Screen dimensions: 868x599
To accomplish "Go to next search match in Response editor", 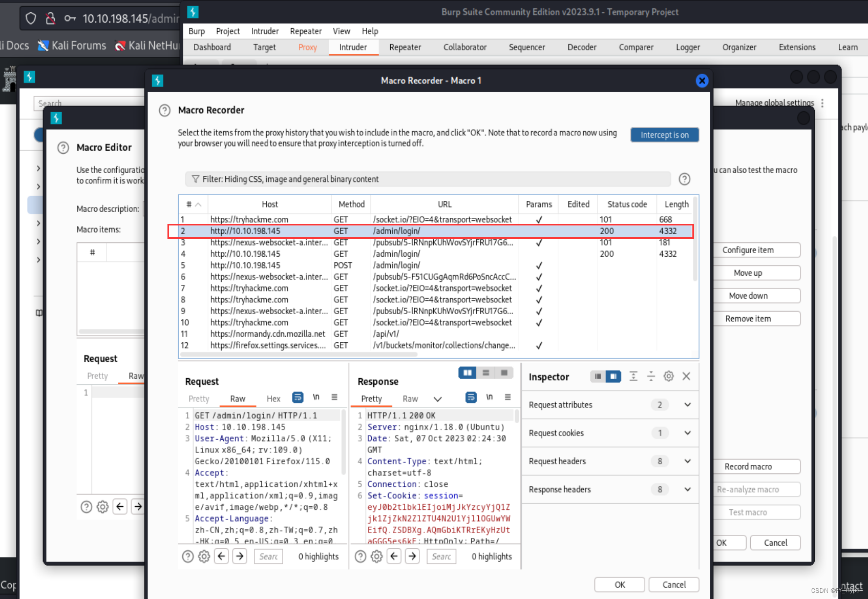I will tap(412, 556).
